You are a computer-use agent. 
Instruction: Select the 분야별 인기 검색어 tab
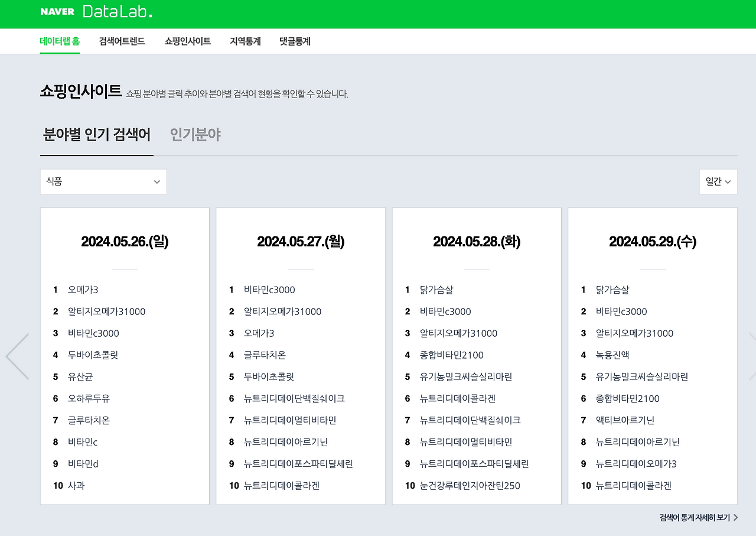(96, 134)
